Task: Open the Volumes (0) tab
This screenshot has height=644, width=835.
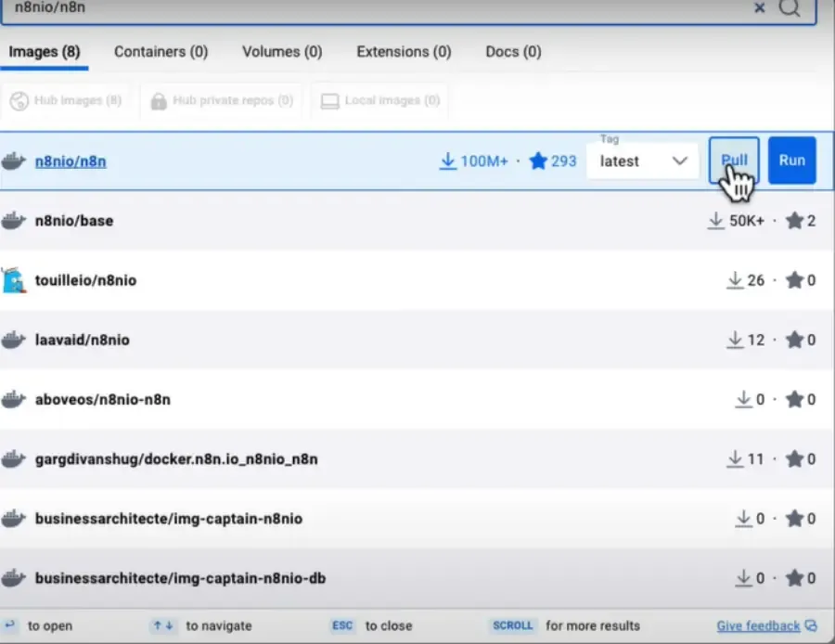Action: 282,52
